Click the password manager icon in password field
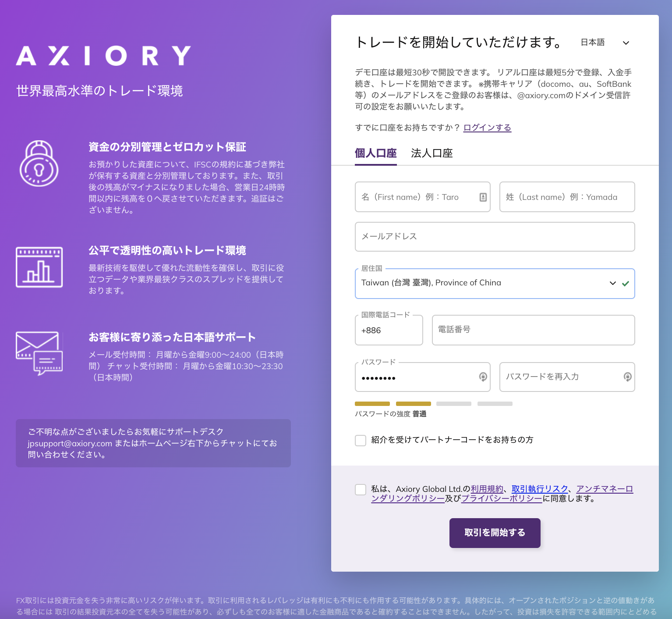 pyautogui.click(x=483, y=377)
